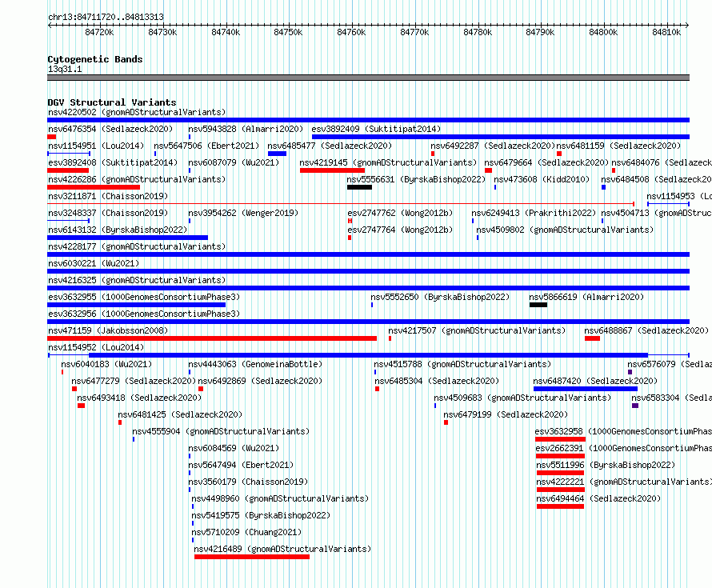Select nsv5419575 (ByrskaBishop2022) label

(261, 515)
